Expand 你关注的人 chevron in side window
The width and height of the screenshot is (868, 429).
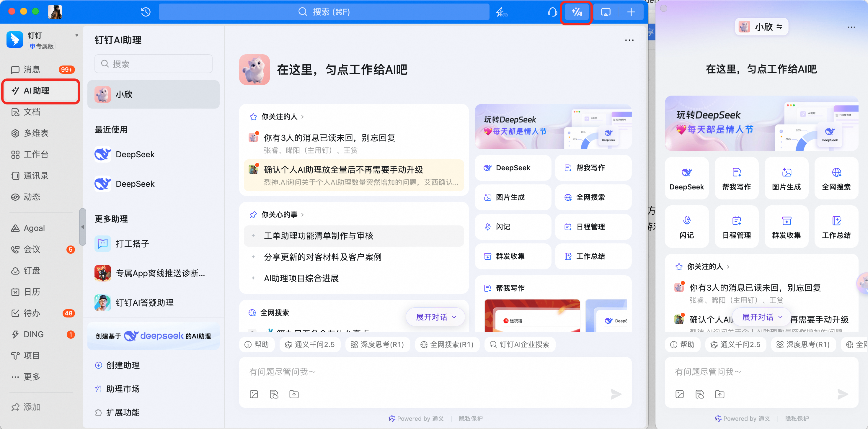(x=728, y=267)
